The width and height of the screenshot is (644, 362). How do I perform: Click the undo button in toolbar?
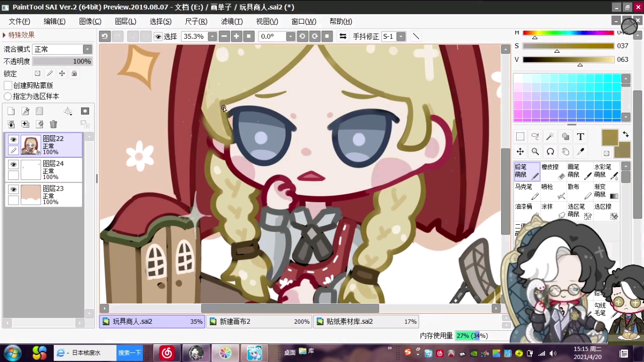pos(105,36)
